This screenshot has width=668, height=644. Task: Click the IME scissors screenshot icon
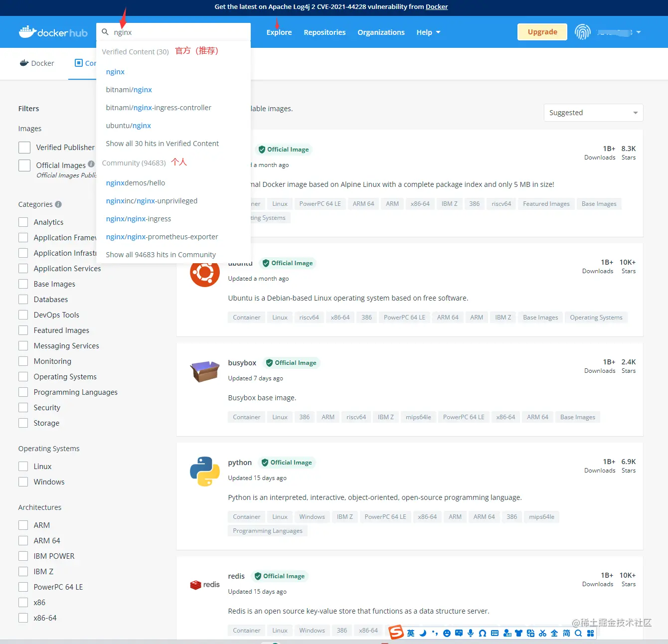[542, 633]
